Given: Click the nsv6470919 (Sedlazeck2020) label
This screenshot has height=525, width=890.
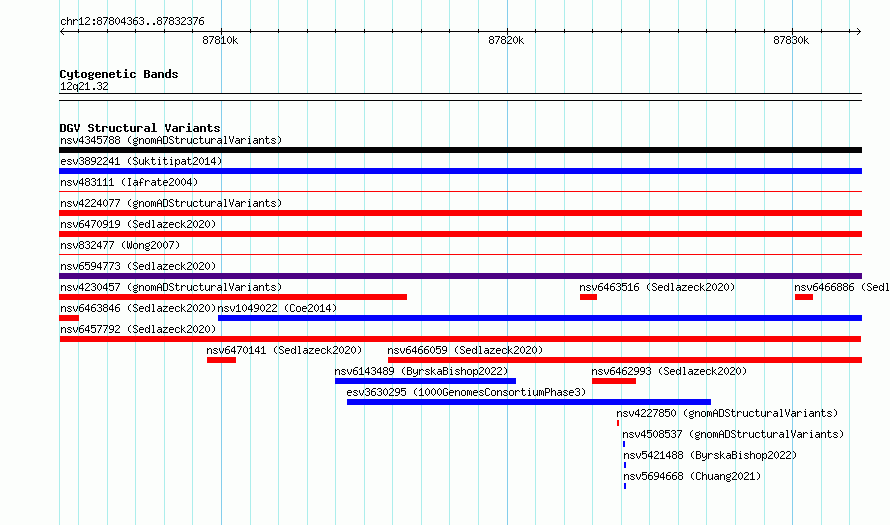Looking at the screenshot, I should pyautogui.click(x=138, y=224).
